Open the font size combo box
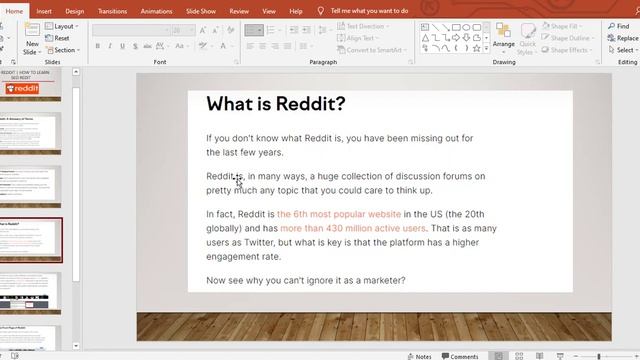The height and width of the screenshot is (360, 640). [183, 30]
